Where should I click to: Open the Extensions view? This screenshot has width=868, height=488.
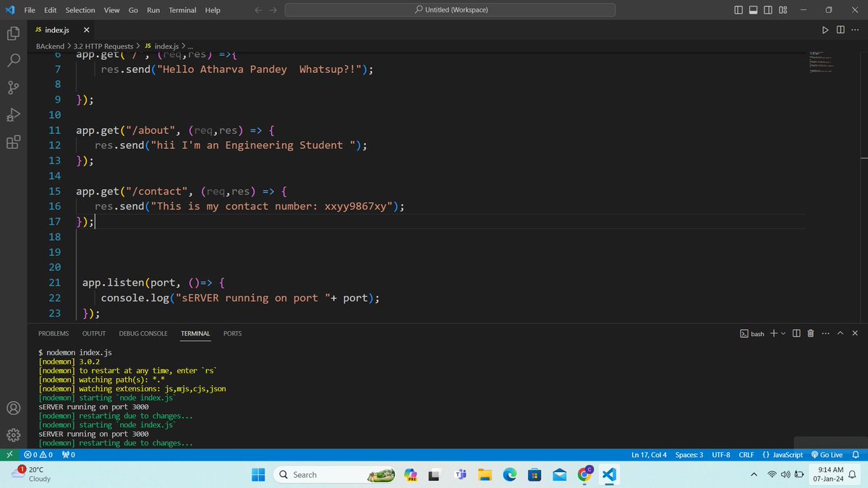click(13, 142)
